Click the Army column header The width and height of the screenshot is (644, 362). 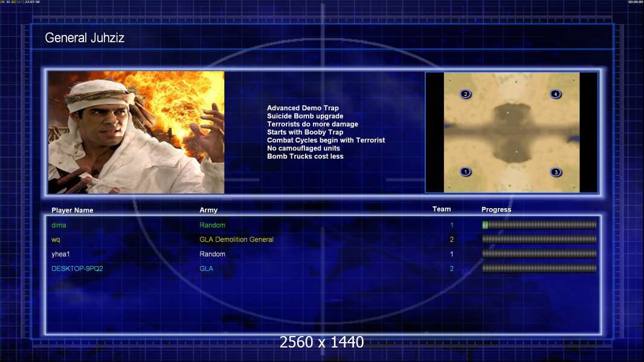pos(208,210)
